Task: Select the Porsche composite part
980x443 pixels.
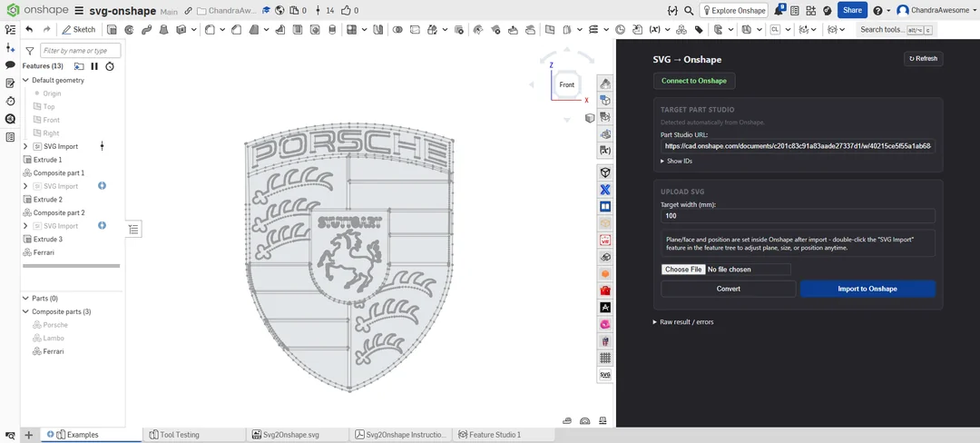Action: (x=55, y=325)
